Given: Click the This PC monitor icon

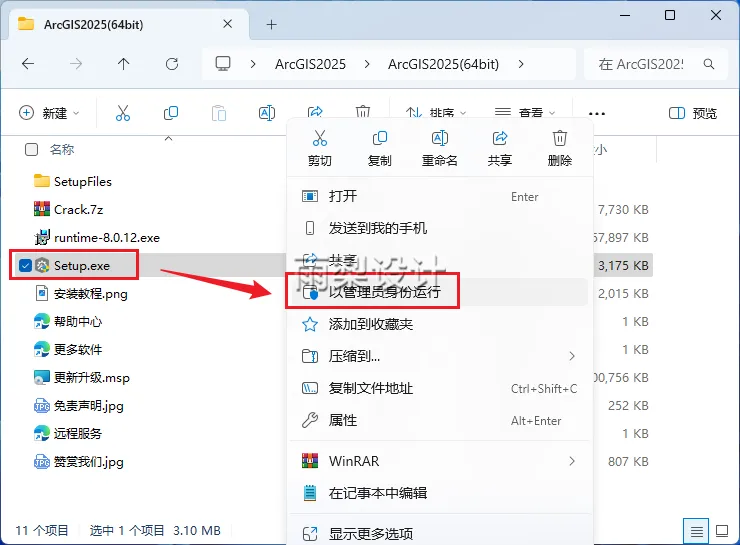Looking at the screenshot, I should pos(223,64).
